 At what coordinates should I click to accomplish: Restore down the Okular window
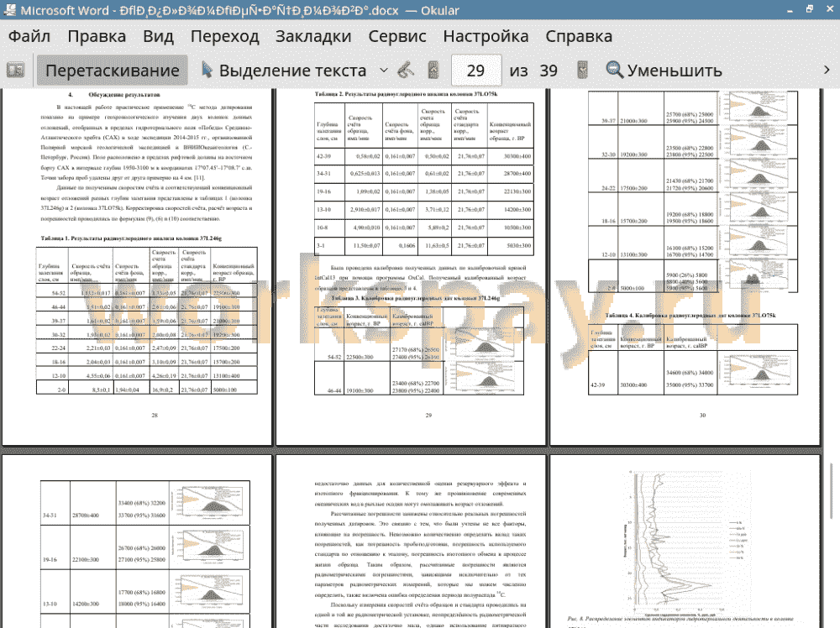[x=810, y=9]
